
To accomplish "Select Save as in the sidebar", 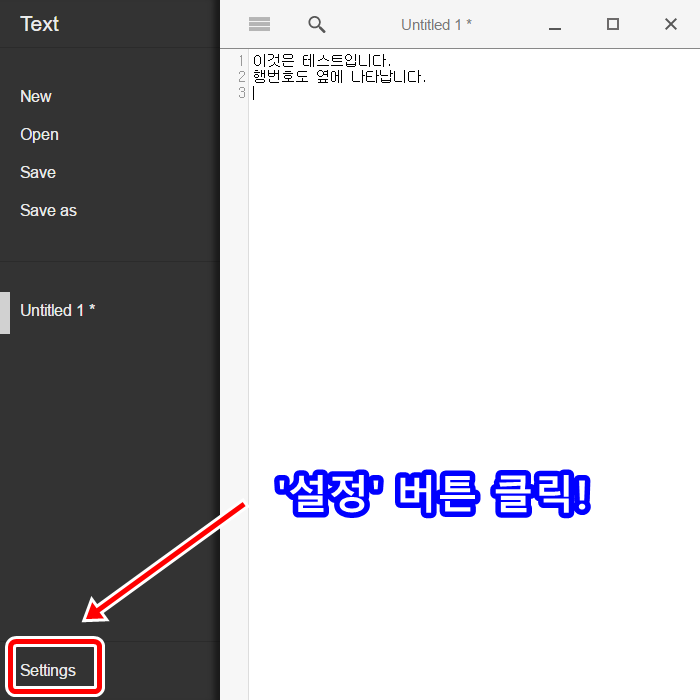I will click(x=48, y=210).
